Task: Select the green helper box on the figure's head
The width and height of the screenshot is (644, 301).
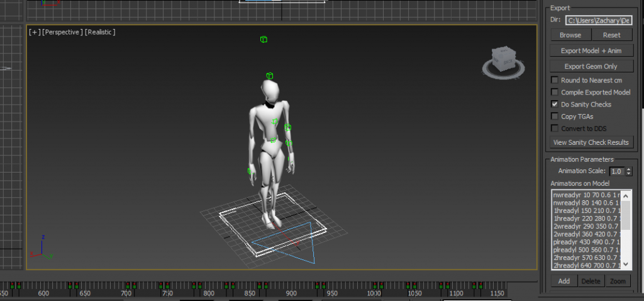Action: tap(269, 76)
